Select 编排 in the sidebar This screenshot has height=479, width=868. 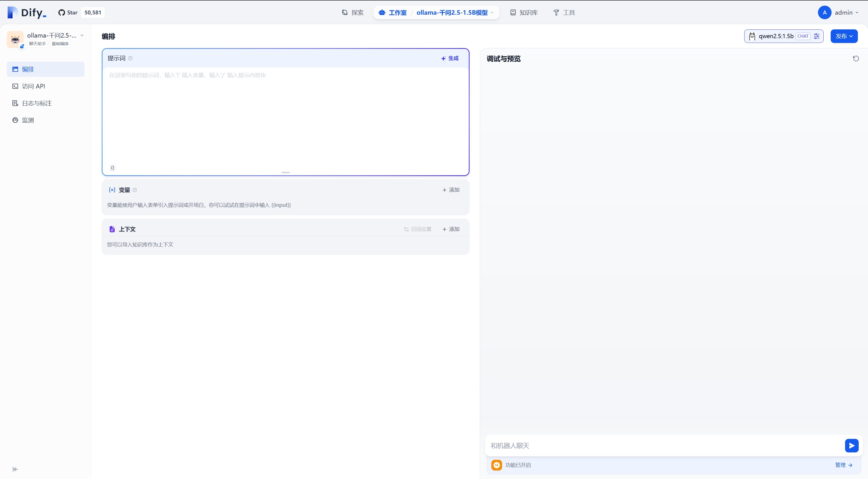[45, 69]
